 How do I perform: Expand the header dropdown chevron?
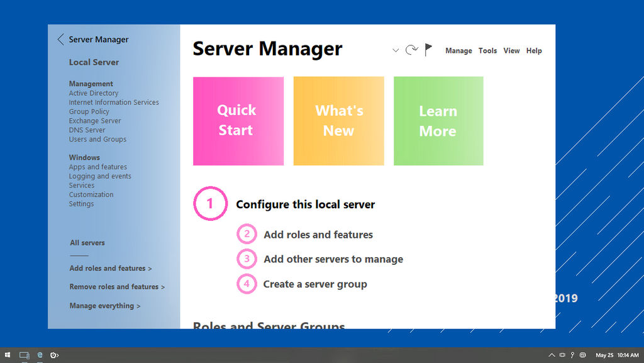tap(396, 50)
